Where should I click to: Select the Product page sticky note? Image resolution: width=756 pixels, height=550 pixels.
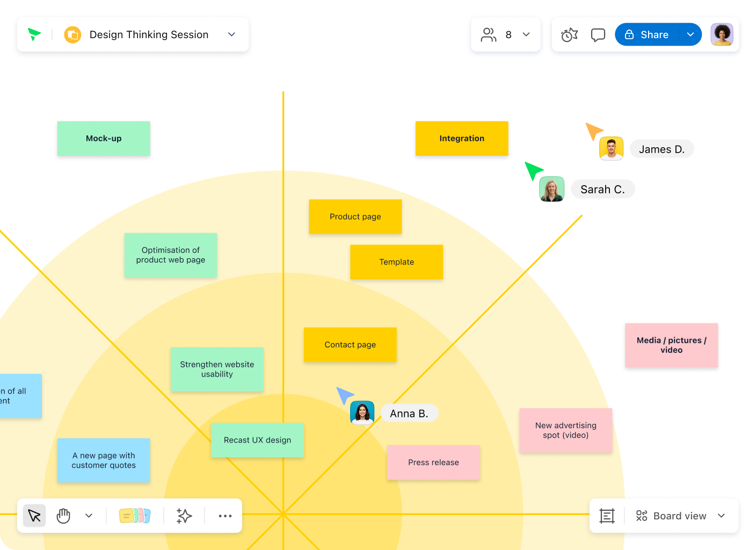[x=355, y=217]
